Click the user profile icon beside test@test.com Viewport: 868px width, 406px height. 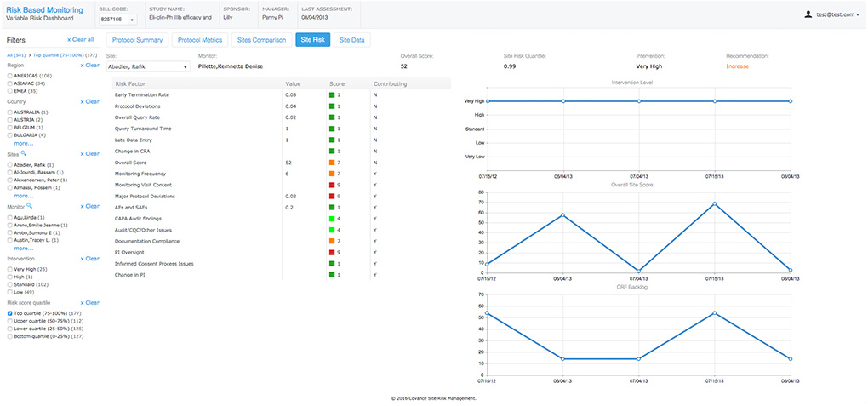(808, 15)
